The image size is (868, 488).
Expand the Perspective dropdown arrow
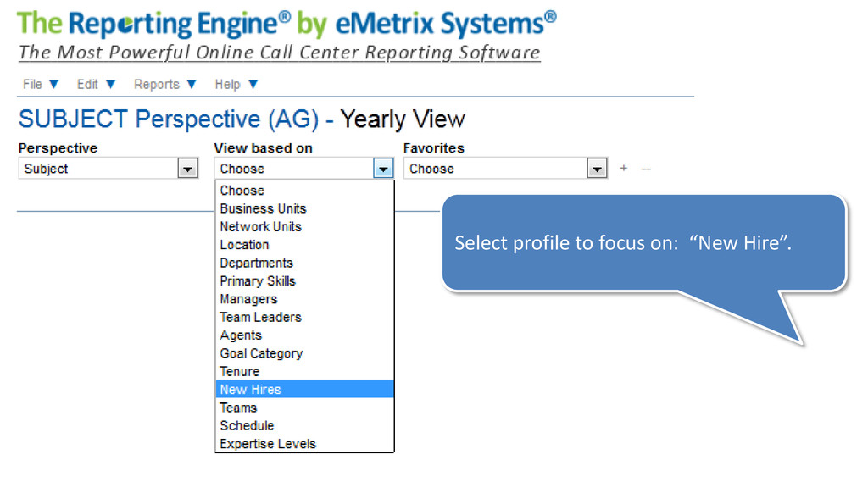tap(187, 169)
